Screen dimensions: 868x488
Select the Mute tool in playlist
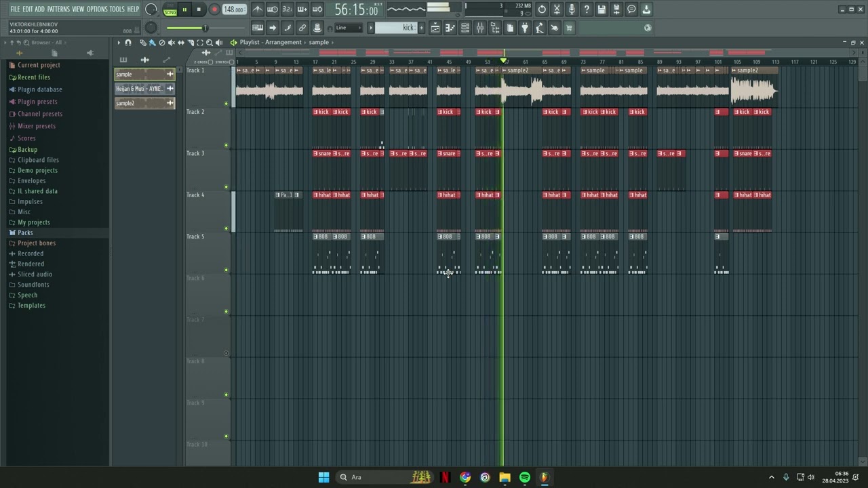(172, 43)
